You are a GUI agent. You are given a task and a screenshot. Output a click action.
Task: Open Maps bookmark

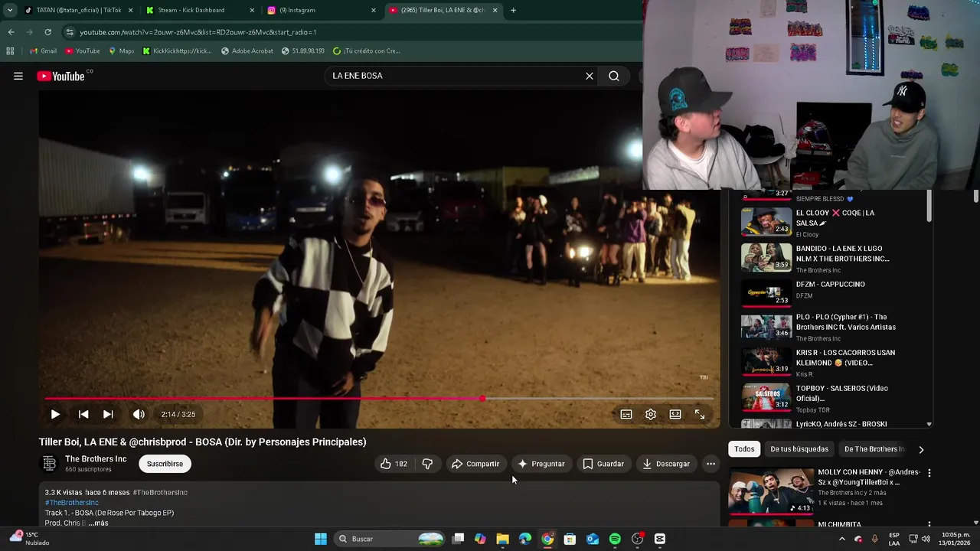[x=121, y=51]
